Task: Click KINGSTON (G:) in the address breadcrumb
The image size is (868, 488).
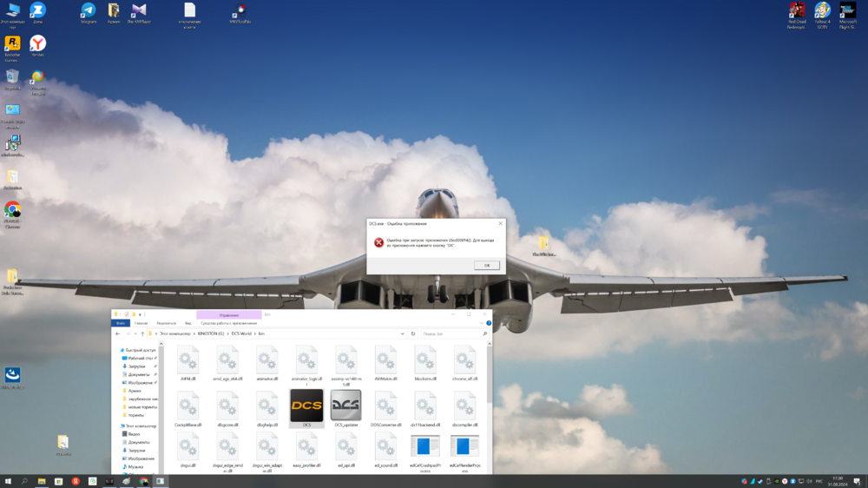Action: tap(211, 333)
